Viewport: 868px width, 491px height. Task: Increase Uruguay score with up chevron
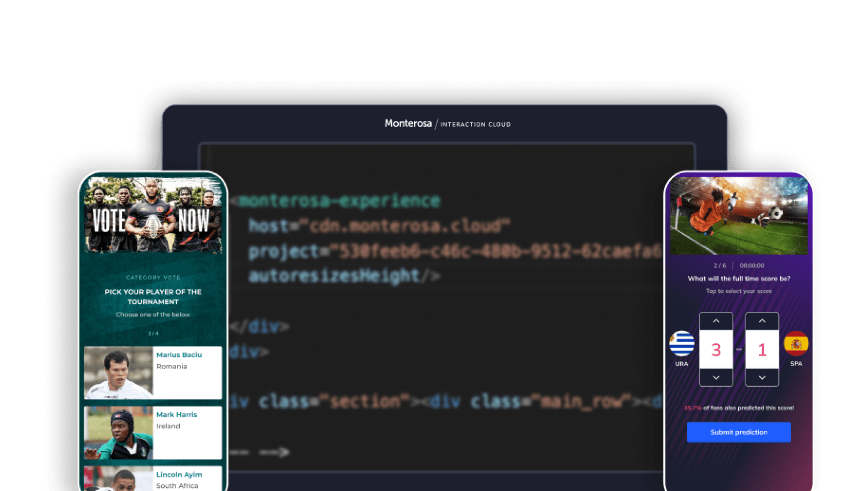point(716,321)
